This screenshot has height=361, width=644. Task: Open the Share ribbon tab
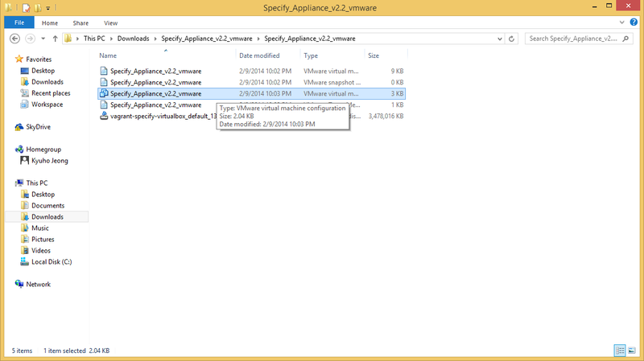(80, 23)
